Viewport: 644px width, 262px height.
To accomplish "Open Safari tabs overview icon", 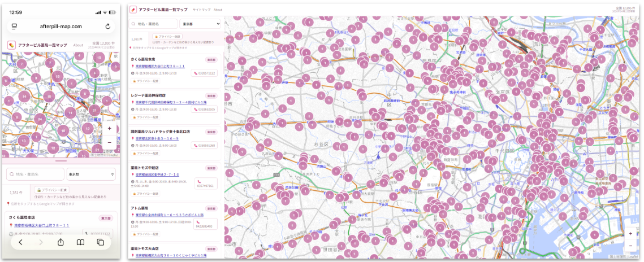I will (101, 242).
